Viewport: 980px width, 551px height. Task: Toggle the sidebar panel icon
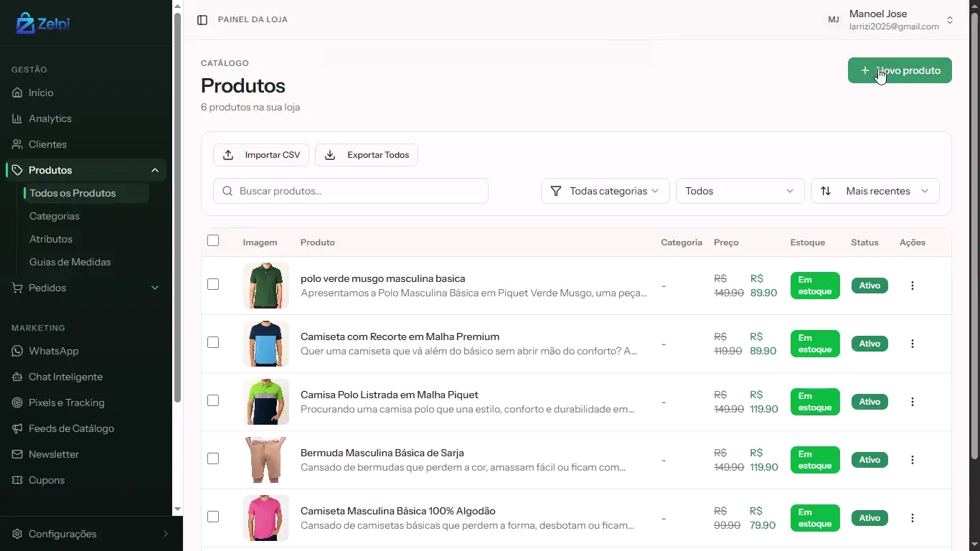[x=202, y=20]
